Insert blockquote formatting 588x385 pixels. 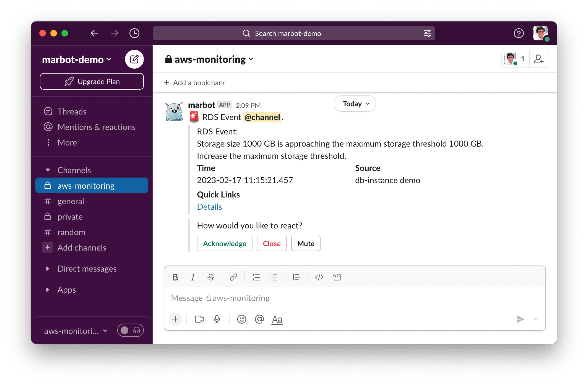pyautogui.click(x=296, y=277)
